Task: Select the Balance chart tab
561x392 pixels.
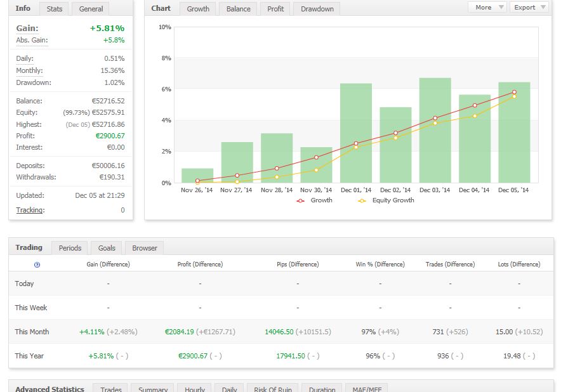Action: [239, 9]
